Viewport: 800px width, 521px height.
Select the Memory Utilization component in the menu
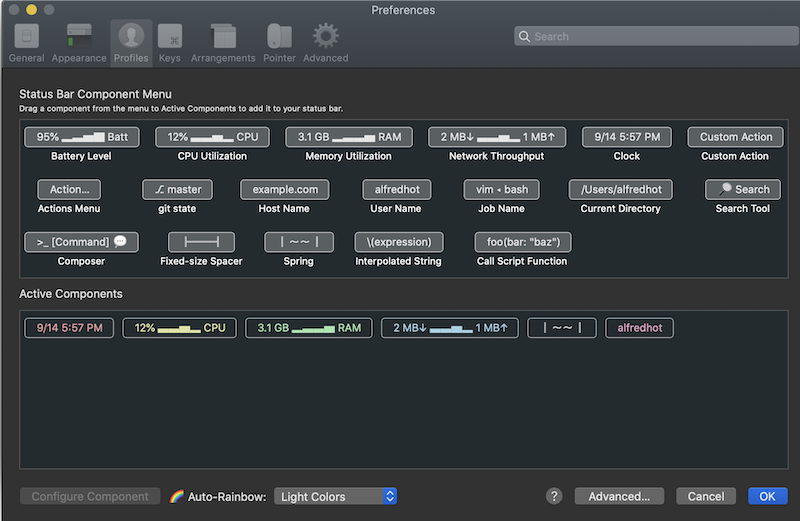349,137
